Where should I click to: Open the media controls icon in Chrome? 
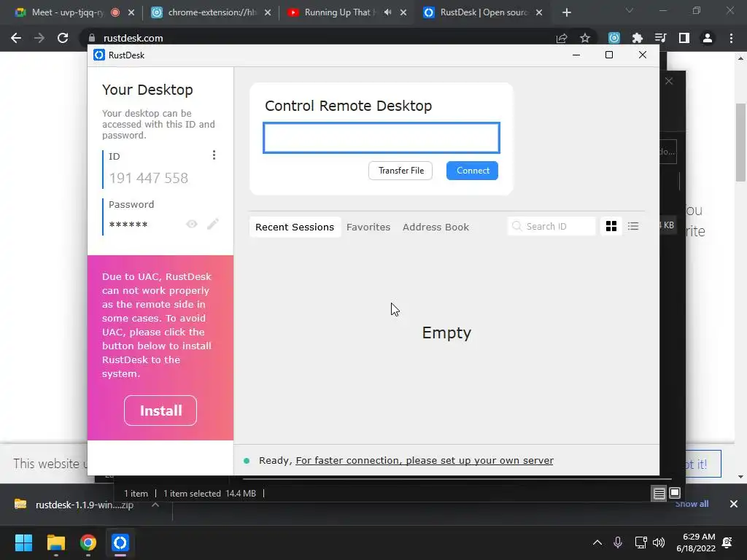point(660,38)
